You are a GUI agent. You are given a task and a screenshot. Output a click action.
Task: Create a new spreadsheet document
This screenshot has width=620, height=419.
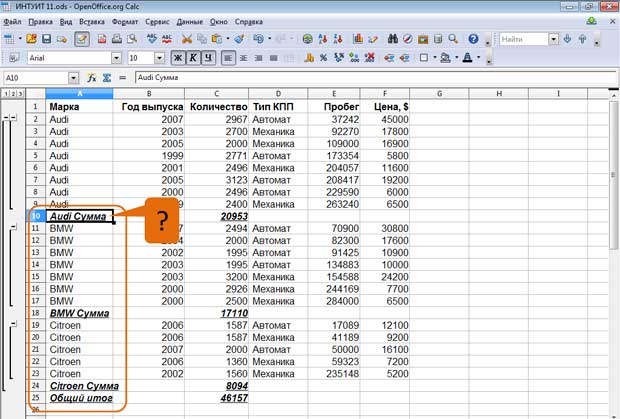(x=9, y=39)
